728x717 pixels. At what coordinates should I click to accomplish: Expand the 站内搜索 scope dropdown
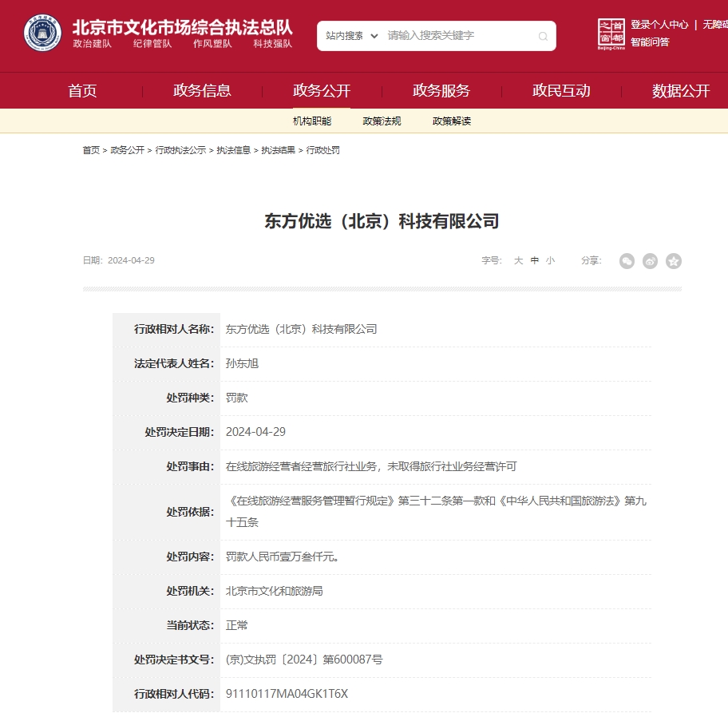click(x=351, y=36)
